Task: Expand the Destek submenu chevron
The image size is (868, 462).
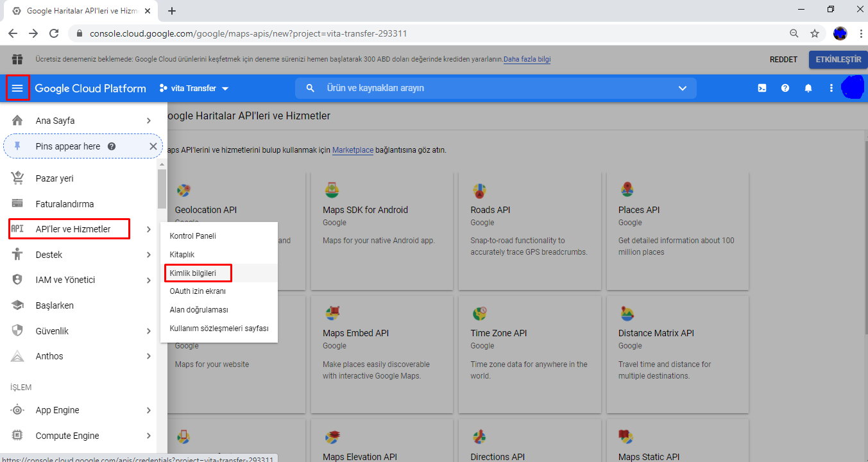Action: point(149,255)
